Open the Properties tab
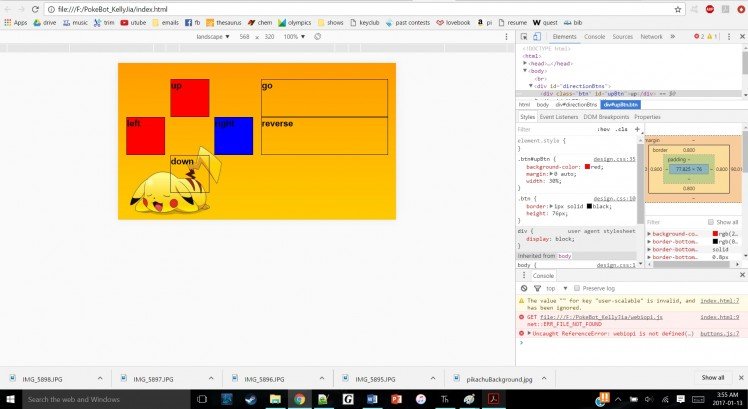Screen dimensions: 748x409 [x=647, y=117]
